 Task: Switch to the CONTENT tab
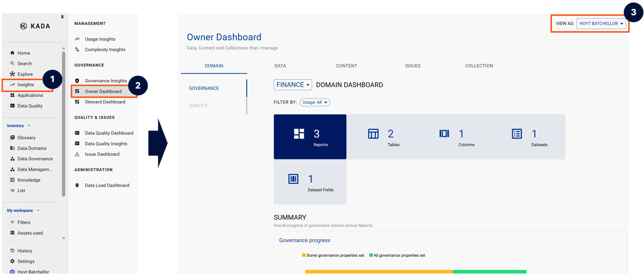pyautogui.click(x=346, y=66)
